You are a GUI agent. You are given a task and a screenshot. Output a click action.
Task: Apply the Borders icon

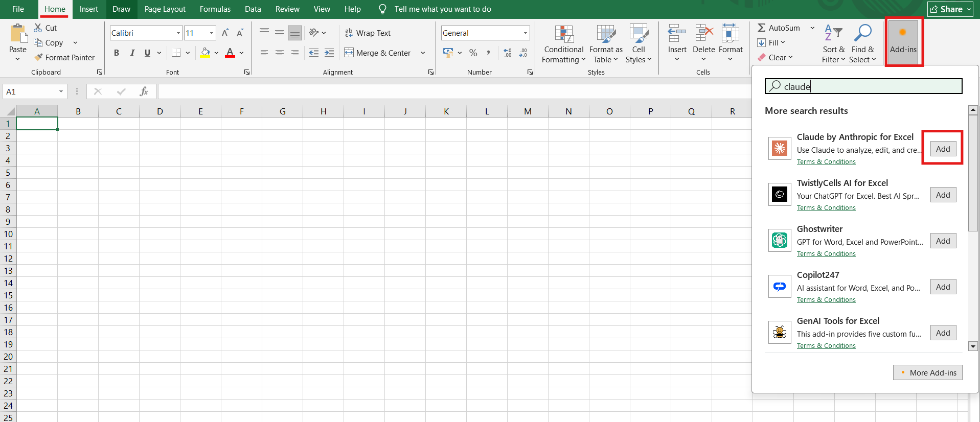tap(176, 53)
